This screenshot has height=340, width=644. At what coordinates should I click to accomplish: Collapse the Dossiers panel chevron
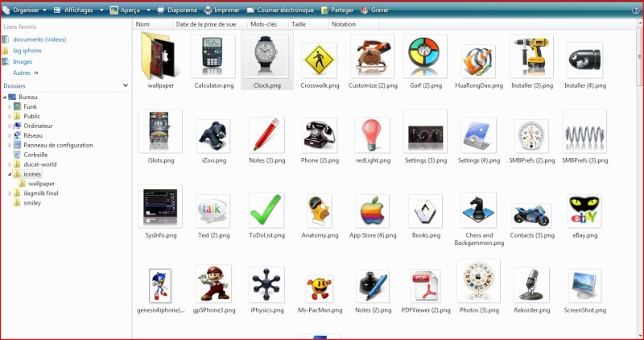coord(126,85)
